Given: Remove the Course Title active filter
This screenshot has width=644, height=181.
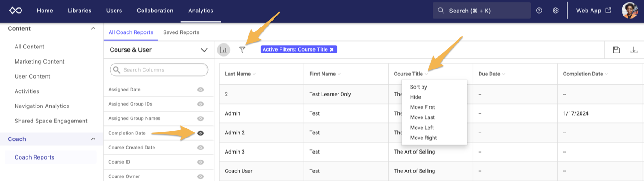Looking at the screenshot, I should click(332, 49).
